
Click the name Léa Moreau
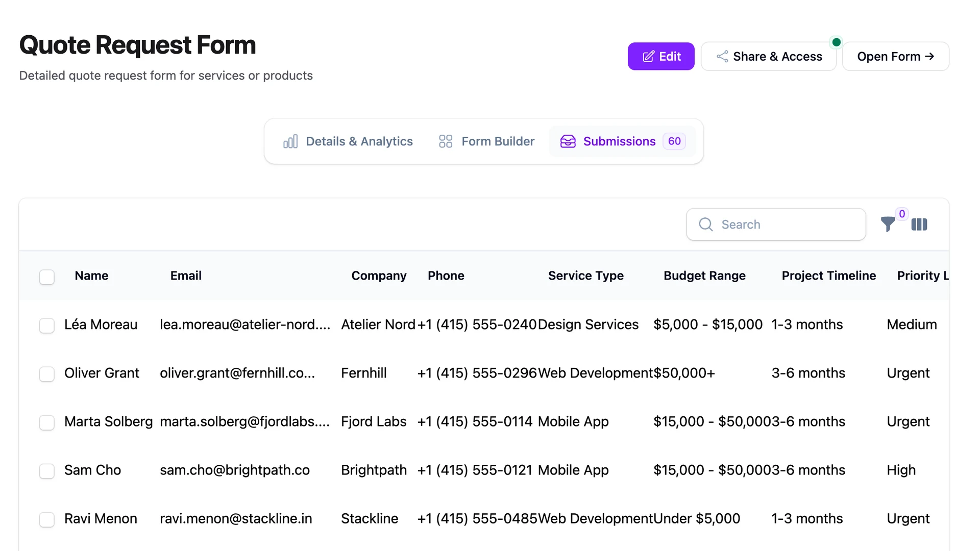pos(101,324)
